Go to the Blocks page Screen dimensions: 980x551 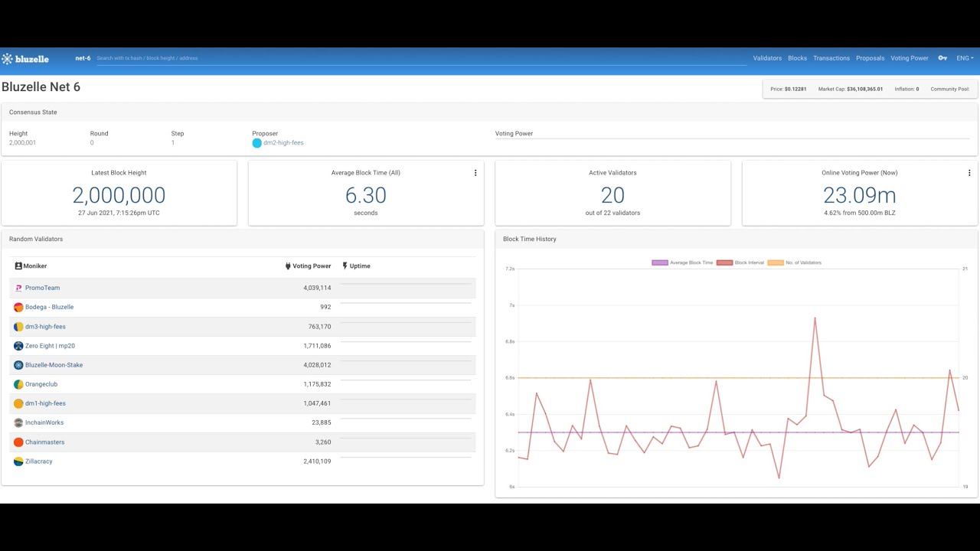click(x=797, y=58)
